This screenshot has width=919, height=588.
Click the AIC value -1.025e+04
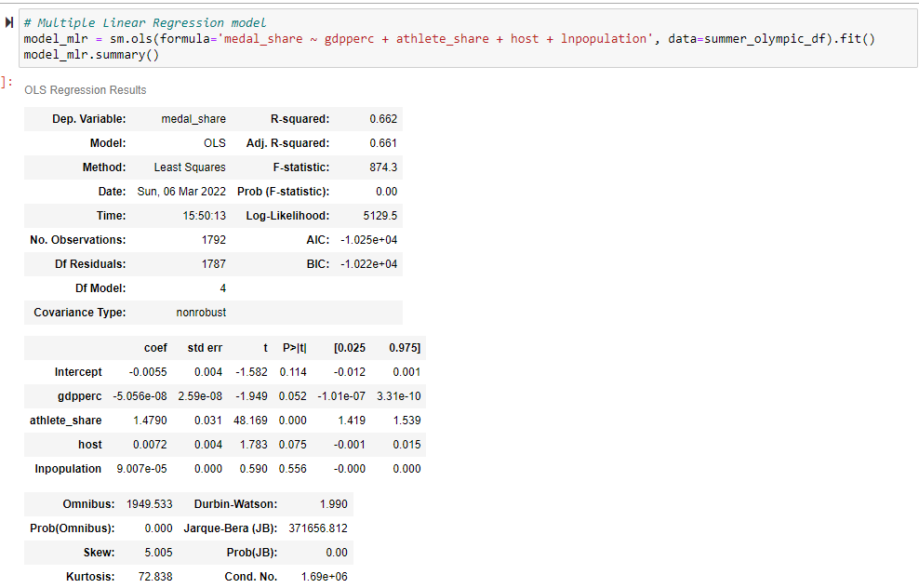click(x=369, y=239)
